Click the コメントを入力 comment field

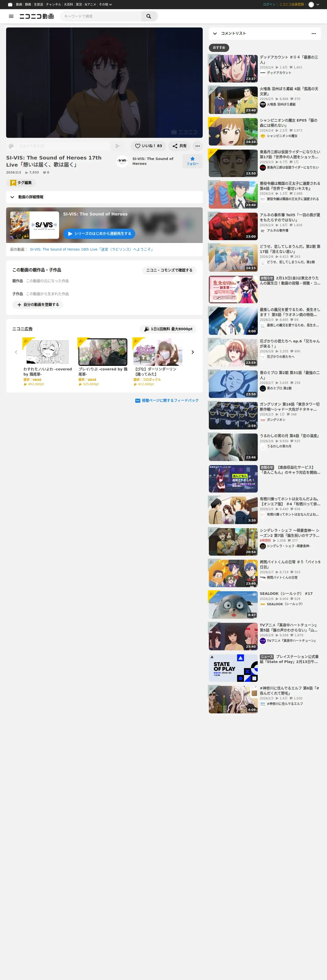click(x=63, y=146)
